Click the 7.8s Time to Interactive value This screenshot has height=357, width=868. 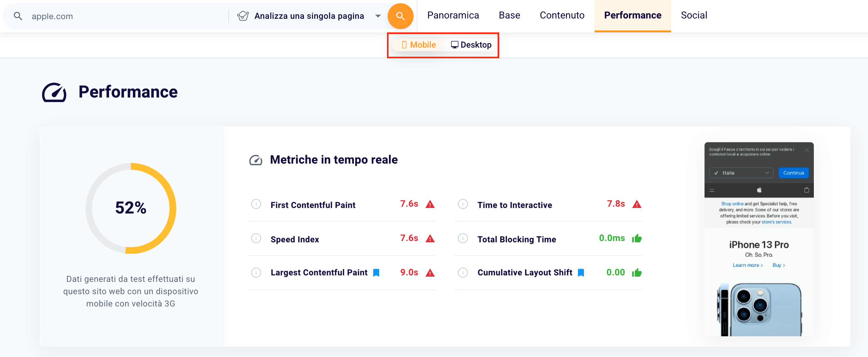click(x=616, y=203)
